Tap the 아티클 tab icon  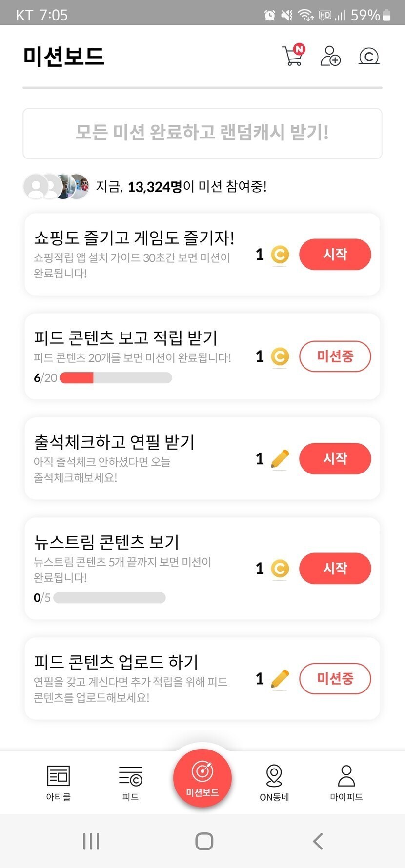coord(59,776)
